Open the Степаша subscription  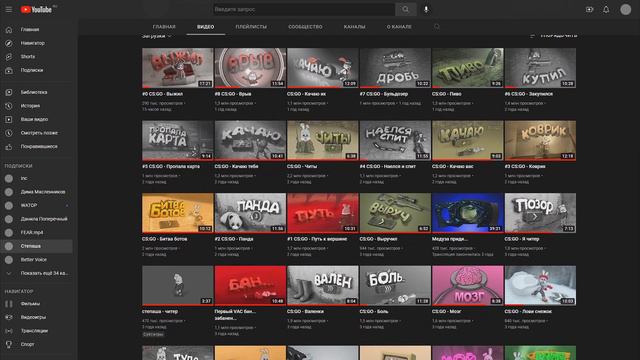(37, 246)
